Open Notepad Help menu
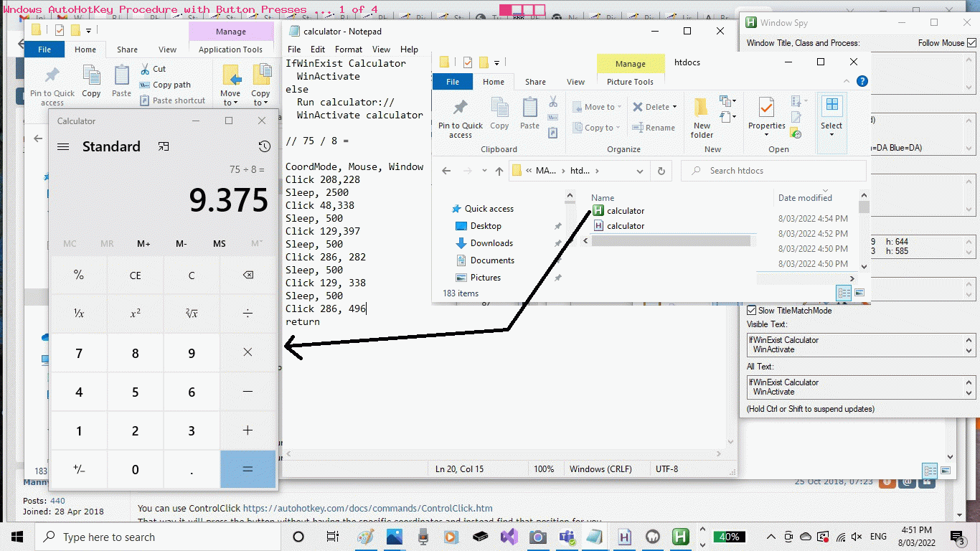 [x=409, y=50]
